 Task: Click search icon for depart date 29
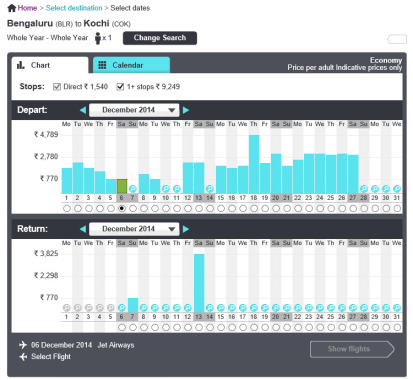pos(375,189)
